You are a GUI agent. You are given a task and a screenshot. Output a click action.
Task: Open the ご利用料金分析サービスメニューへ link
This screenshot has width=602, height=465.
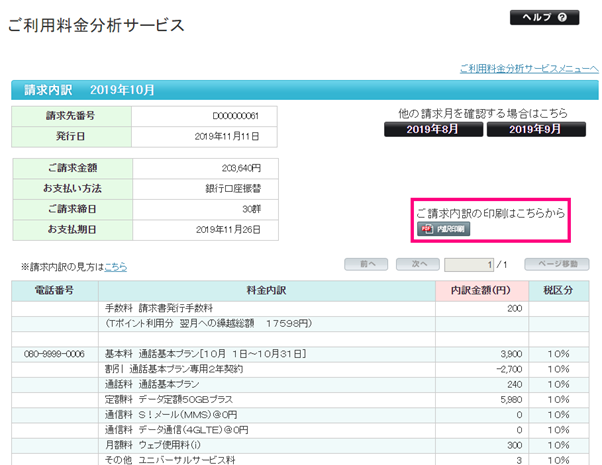[x=528, y=68]
